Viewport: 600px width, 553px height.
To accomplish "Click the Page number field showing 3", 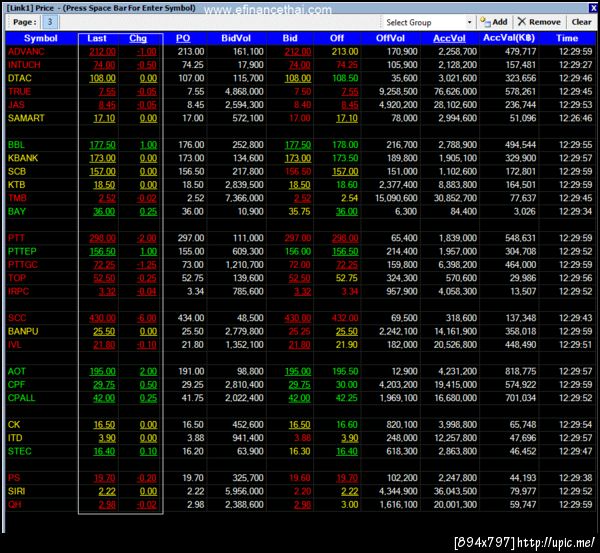I will pyautogui.click(x=50, y=22).
